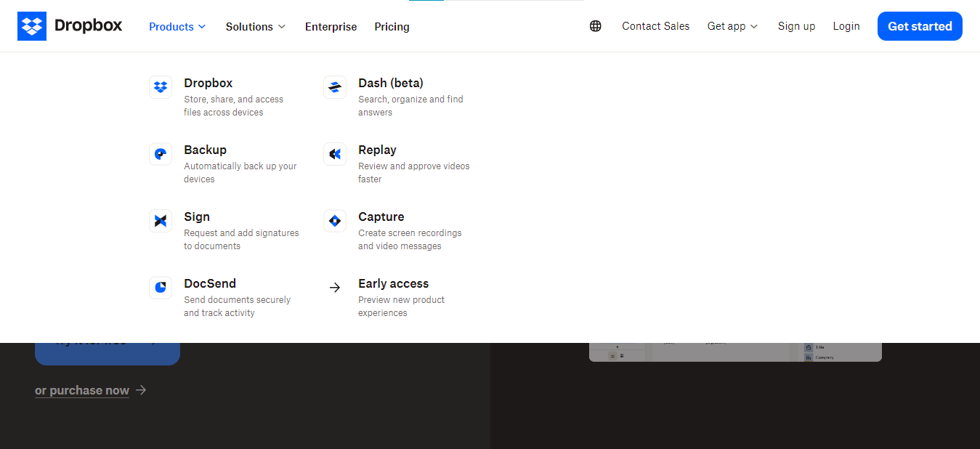Expand the Get app dropdown

[x=732, y=26]
